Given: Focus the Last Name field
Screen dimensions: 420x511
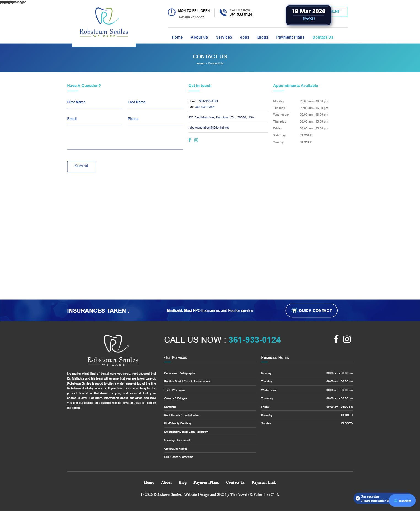Looking at the screenshot, I should [155, 102].
